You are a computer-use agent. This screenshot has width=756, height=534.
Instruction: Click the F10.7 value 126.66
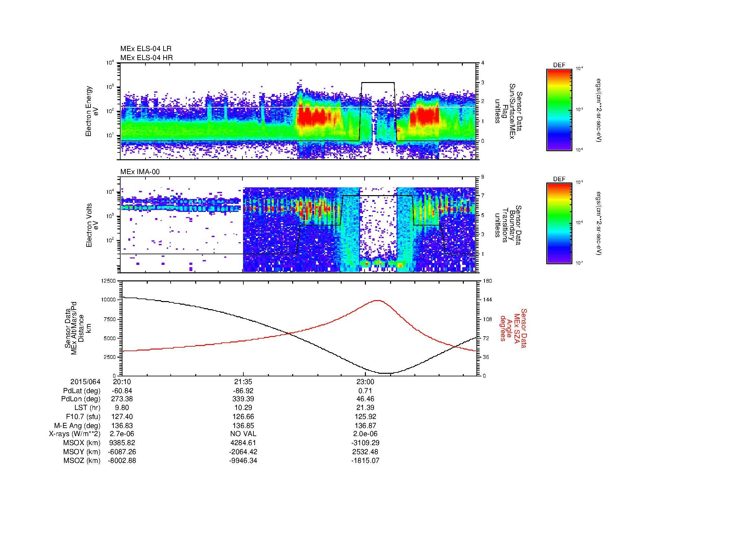[x=243, y=416]
